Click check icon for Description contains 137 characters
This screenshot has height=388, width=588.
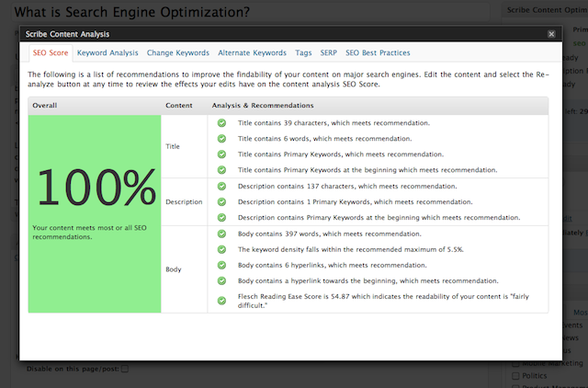click(221, 187)
